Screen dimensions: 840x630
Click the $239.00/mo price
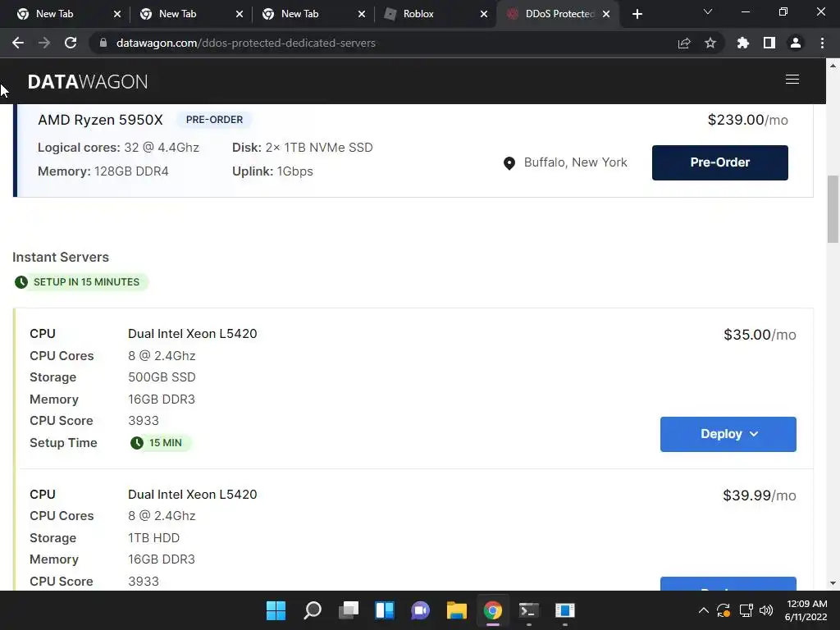[748, 120]
